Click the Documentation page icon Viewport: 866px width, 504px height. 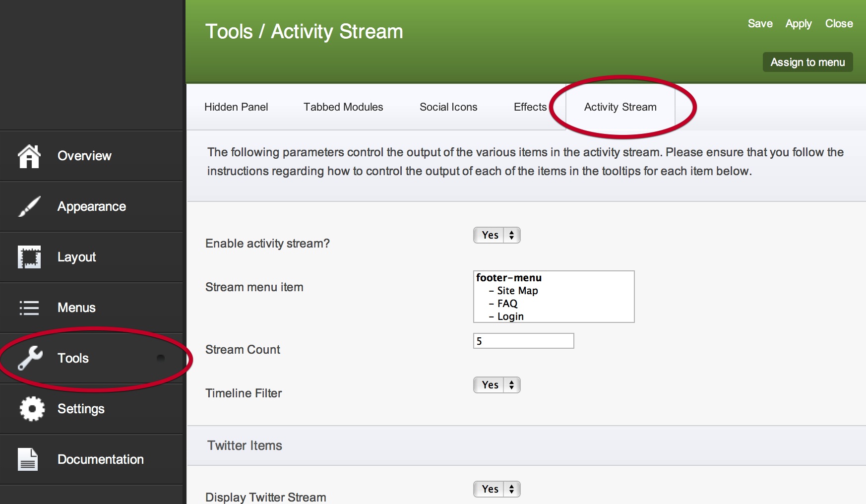pyautogui.click(x=28, y=459)
